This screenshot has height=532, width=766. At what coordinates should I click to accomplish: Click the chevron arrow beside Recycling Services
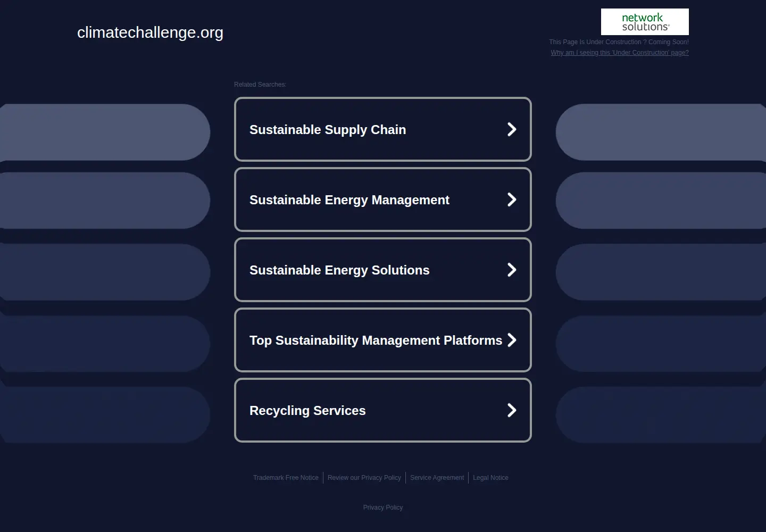pos(512,410)
